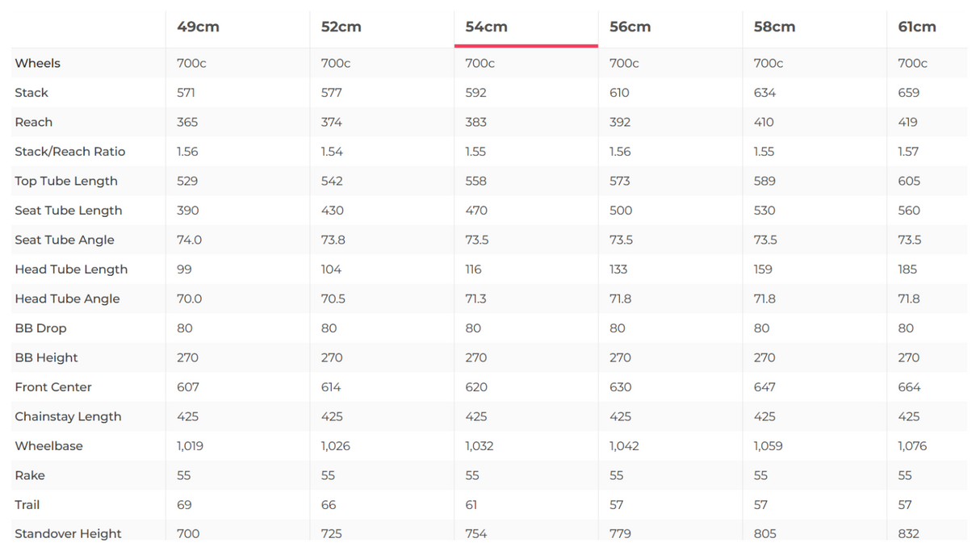Select the 52cm size column header
Viewport: 980px width, 551px height.
(x=341, y=27)
